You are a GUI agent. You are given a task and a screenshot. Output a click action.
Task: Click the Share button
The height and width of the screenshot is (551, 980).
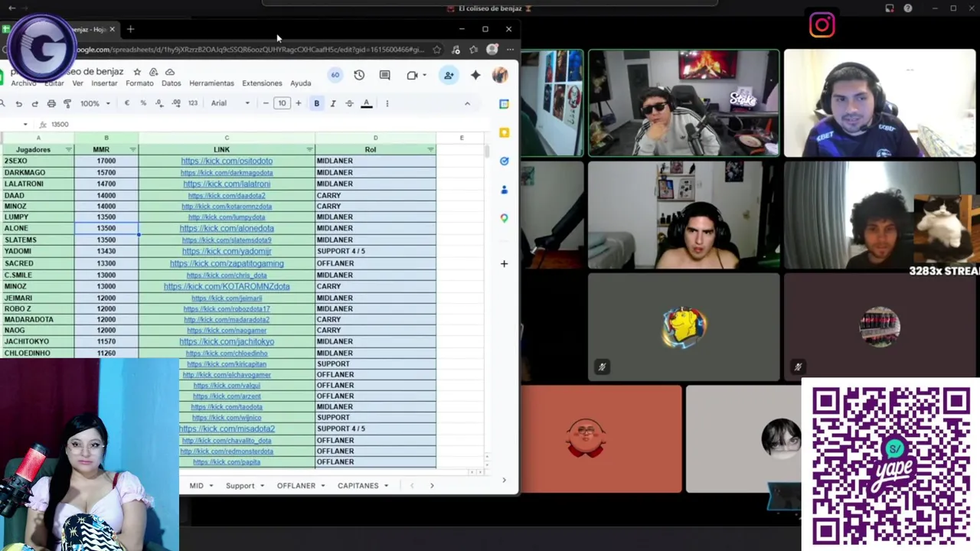(449, 75)
